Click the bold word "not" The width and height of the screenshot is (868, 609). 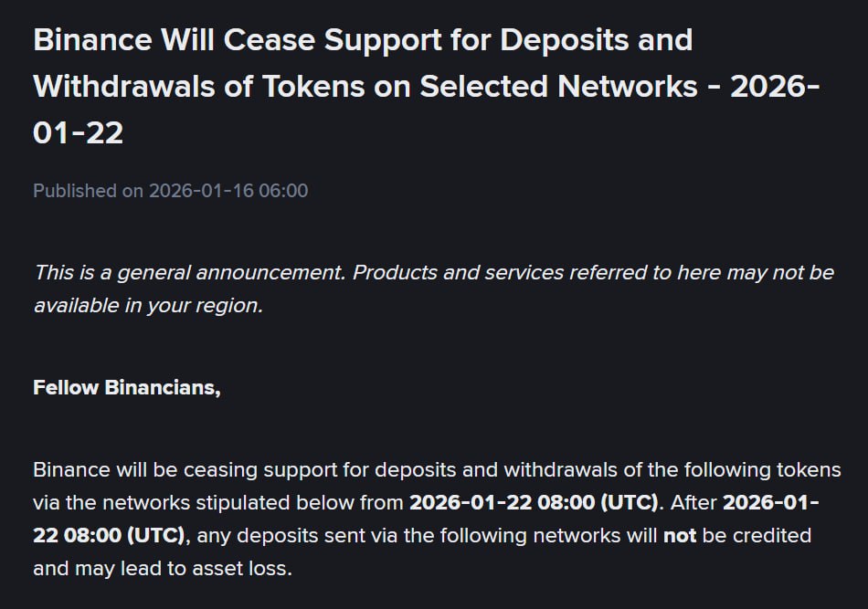click(x=680, y=535)
